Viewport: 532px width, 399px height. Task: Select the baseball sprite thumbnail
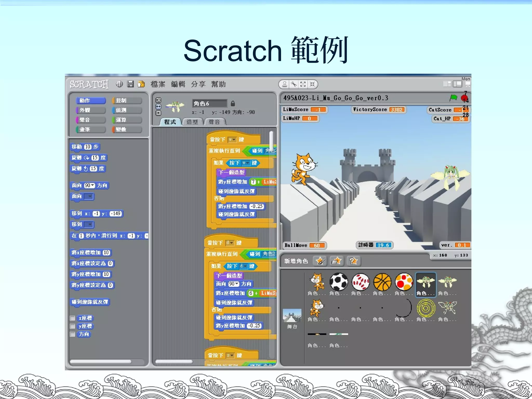pos(360,282)
